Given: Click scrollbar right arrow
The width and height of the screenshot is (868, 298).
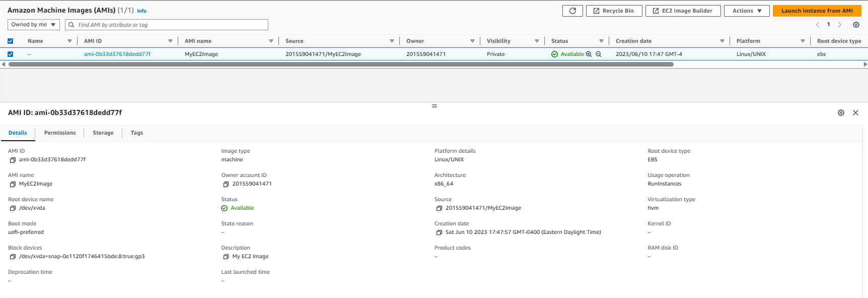Looking at the screenshot, I should click(865, 65).
